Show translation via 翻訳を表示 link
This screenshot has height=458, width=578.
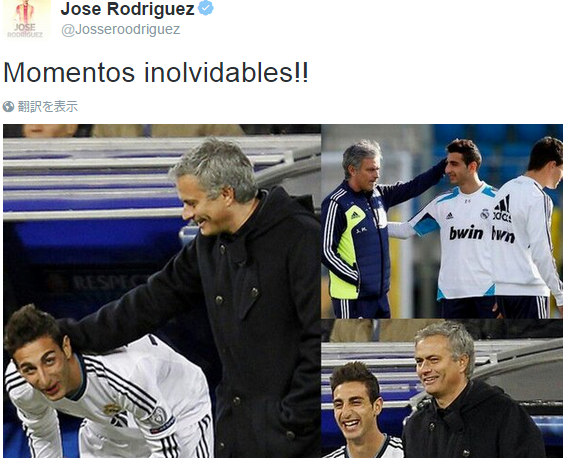pyautogui.click(x=48, y=107)
